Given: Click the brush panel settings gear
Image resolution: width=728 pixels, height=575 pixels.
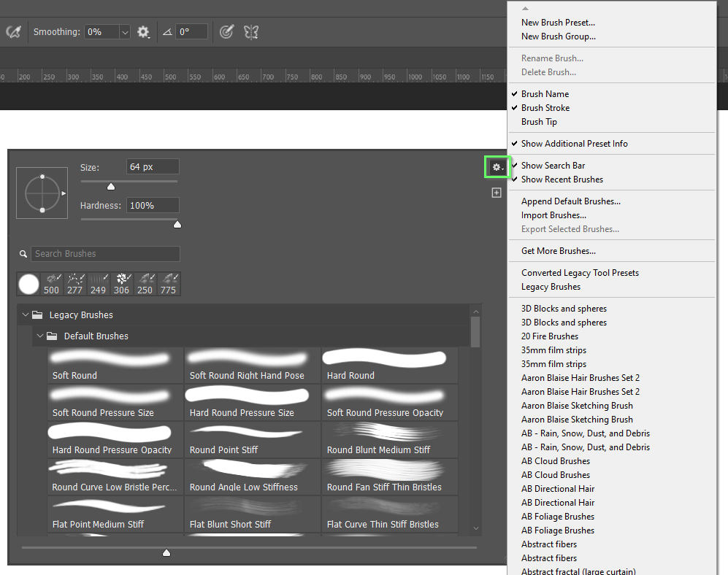Looking at the screenshot, I should click(x=497, y=168).
